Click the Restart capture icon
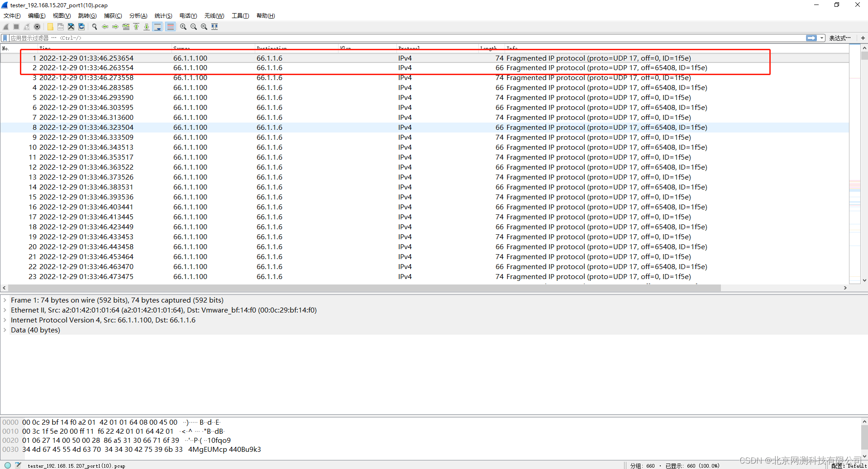This screenshot has width=868, height=469. click(27, 27)
